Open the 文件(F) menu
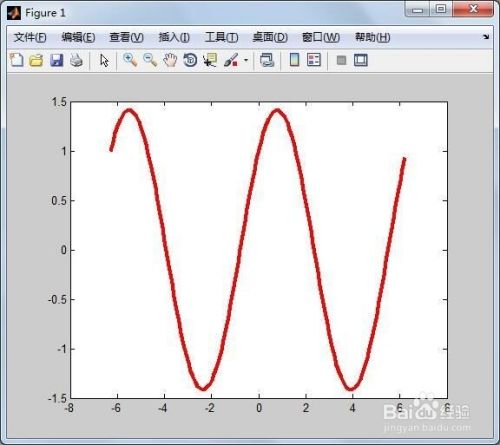500x445 pixels. point(30,37)
